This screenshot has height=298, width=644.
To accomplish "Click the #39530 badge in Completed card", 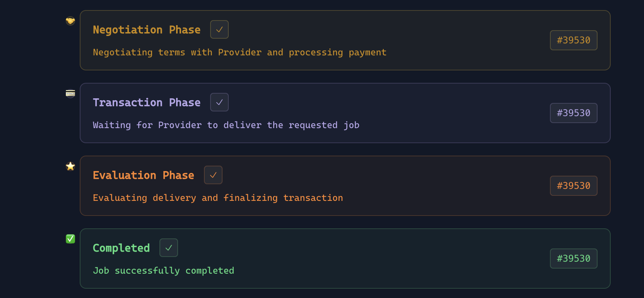I will click(574, 259).
